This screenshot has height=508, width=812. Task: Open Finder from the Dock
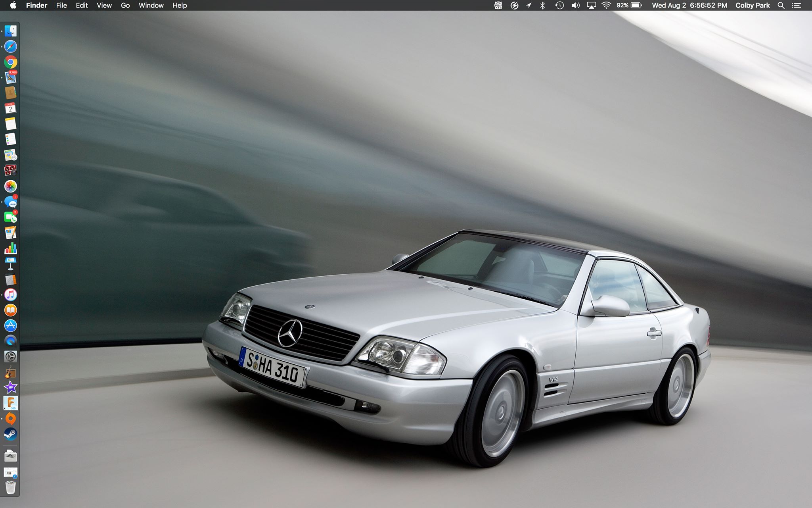click(11, 31)
